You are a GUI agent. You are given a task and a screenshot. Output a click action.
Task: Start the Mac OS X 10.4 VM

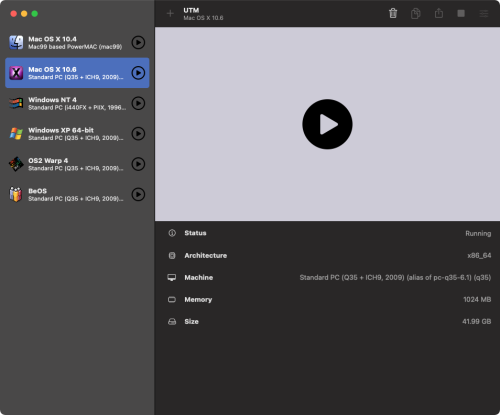pos(138,43)
